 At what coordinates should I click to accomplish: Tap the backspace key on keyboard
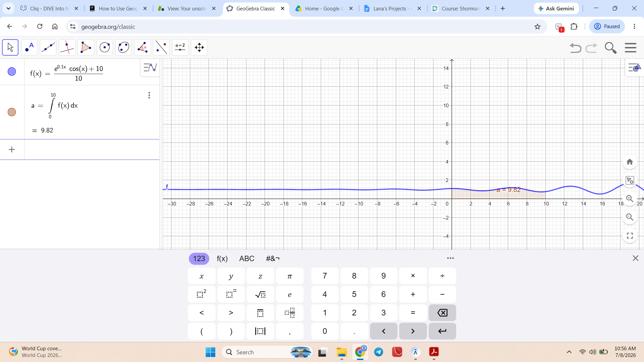[x=442, y=313]
